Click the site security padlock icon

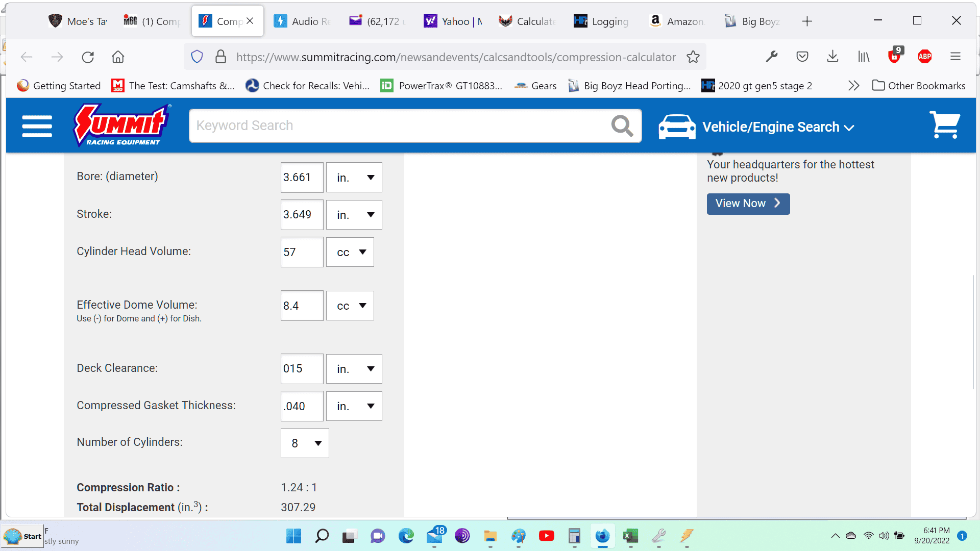(x=220, y=57)
